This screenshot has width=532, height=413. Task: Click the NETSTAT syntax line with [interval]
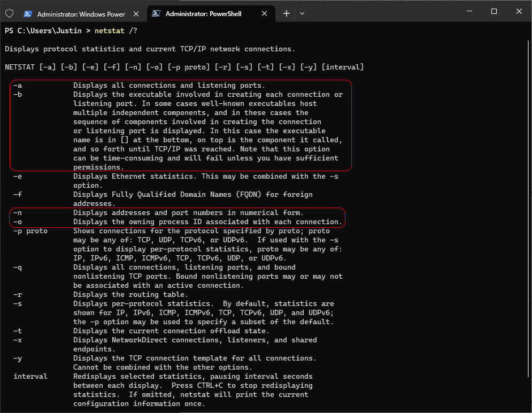pos(184,67)
